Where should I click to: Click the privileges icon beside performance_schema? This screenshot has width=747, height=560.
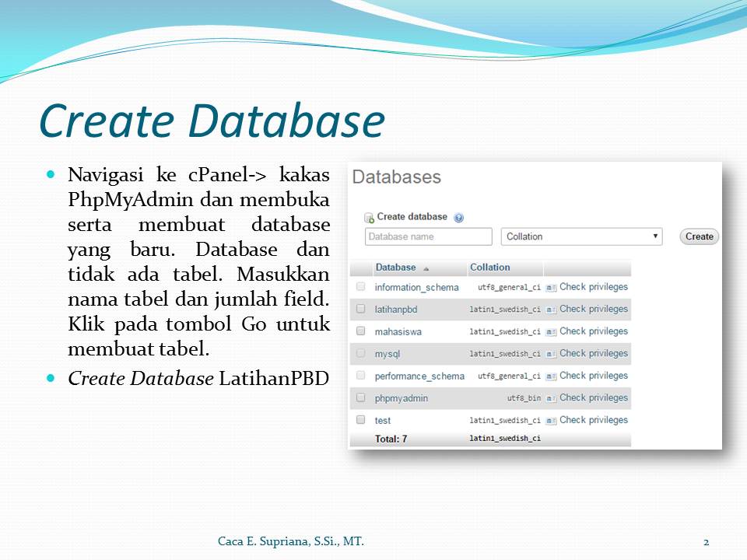pos(550,375)
